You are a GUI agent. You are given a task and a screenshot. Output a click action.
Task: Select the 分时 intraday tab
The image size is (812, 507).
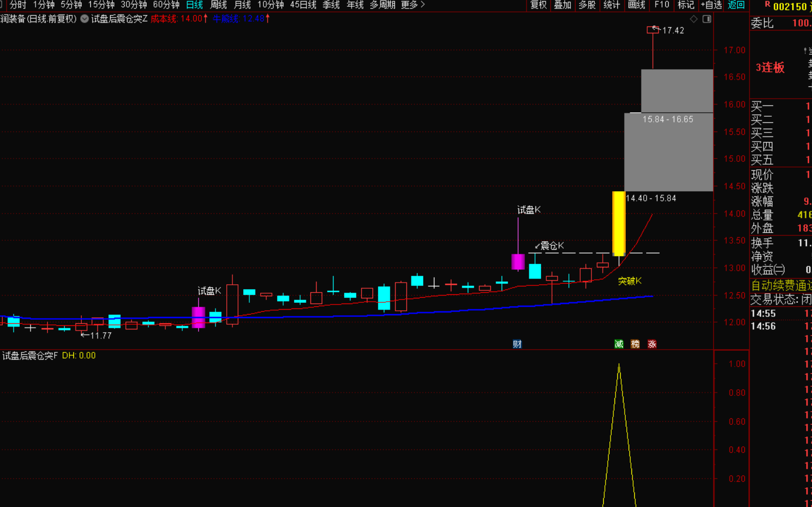[17, 5]
